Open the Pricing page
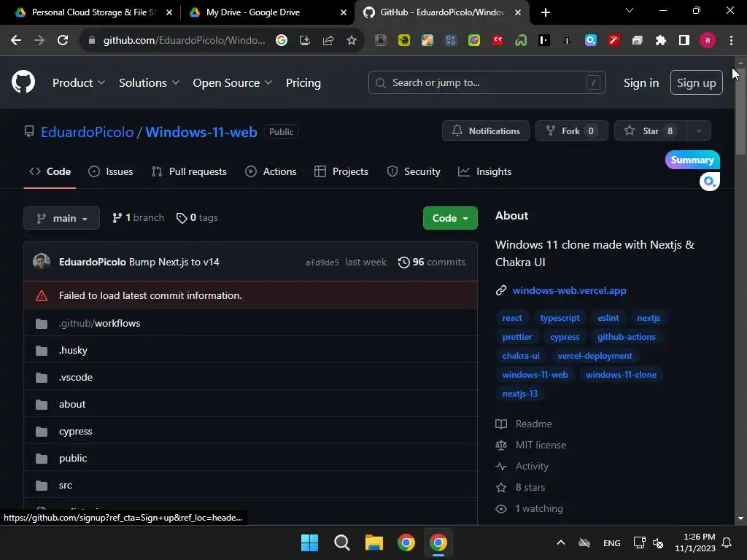This screenshot has width=747, height=560. pyautogui.click(x=303, y=83)
